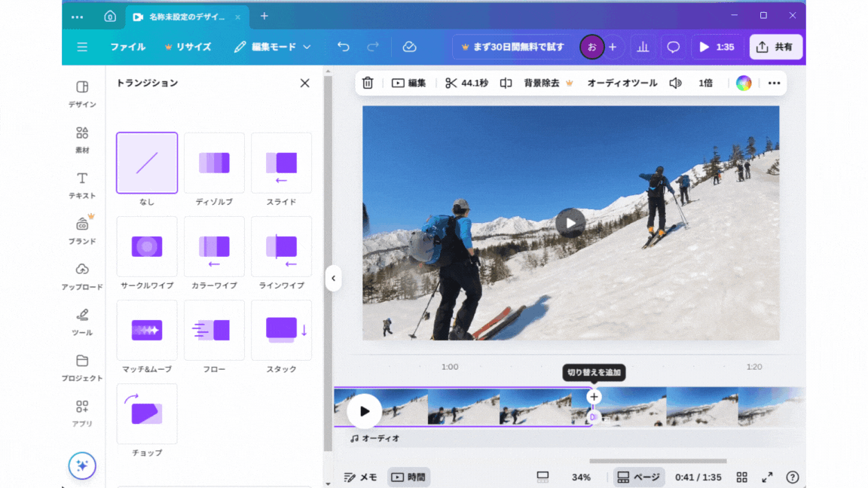Undo the last action
Viewport: 868px width, 488px height.
(344, 47)
